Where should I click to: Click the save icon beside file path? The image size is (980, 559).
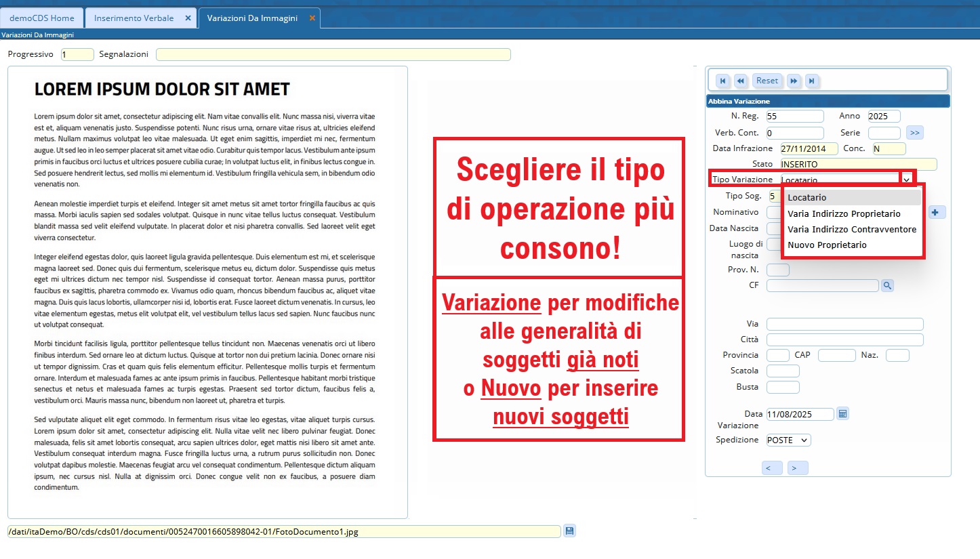pos(569,531)
